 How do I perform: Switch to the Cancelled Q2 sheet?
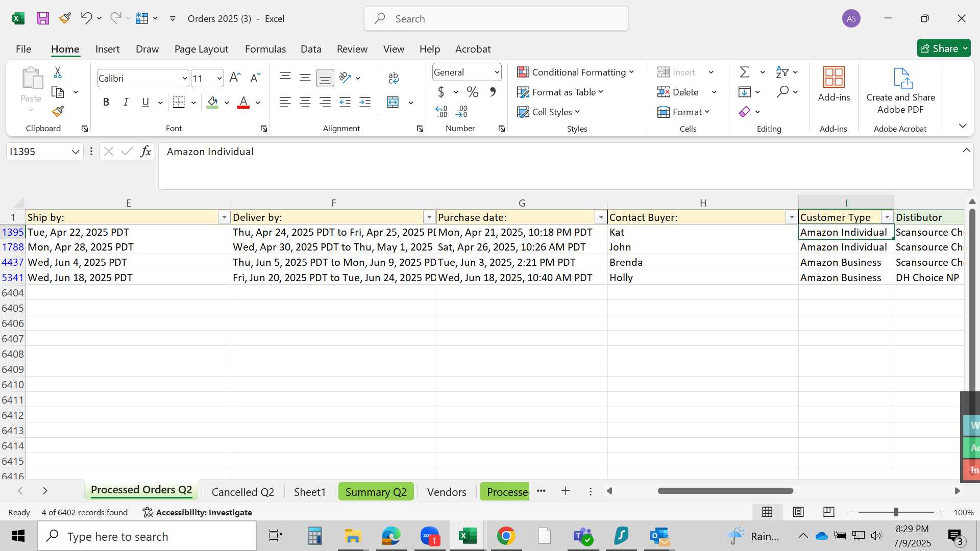point(243,492)
